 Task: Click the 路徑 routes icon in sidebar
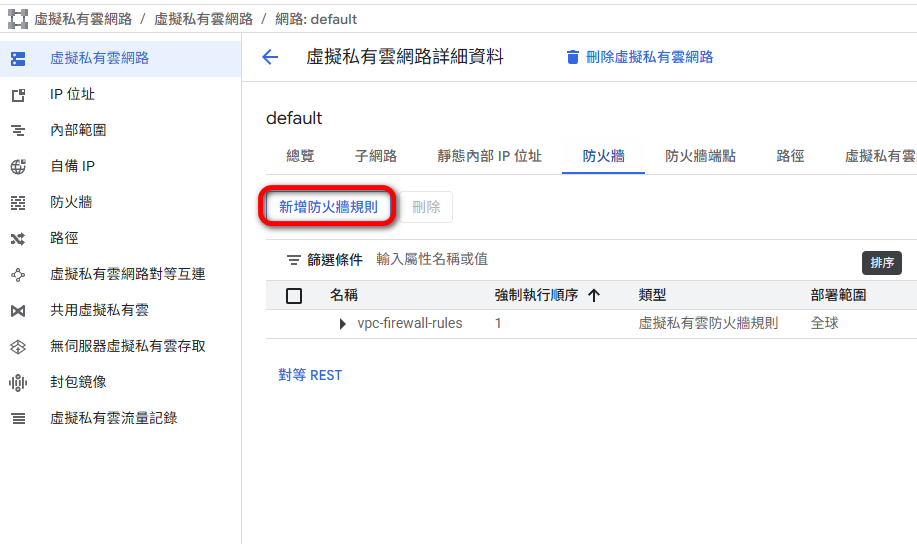18,239
